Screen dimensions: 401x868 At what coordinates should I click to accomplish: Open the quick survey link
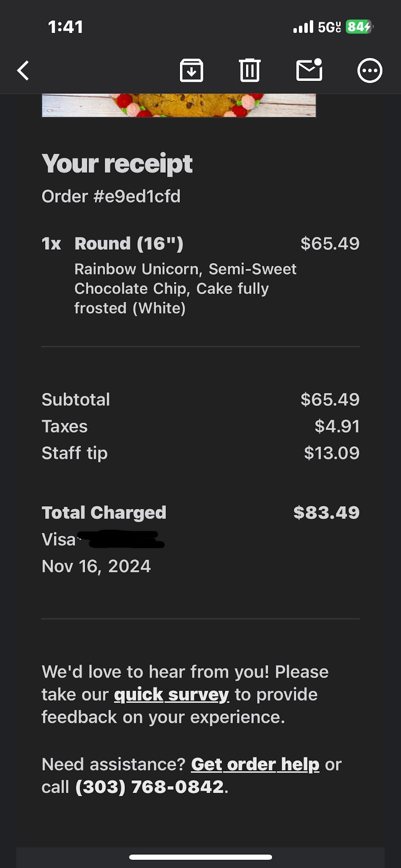coord(171,694)
